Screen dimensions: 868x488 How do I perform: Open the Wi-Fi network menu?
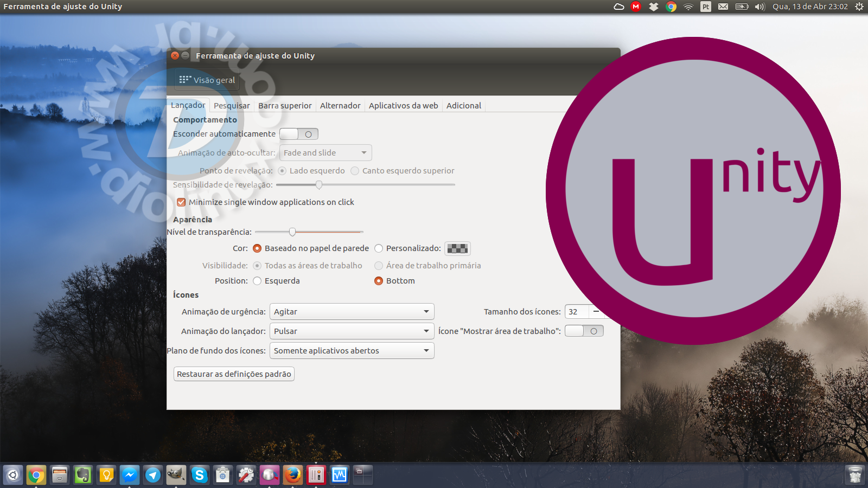click(x=688, y=7)
